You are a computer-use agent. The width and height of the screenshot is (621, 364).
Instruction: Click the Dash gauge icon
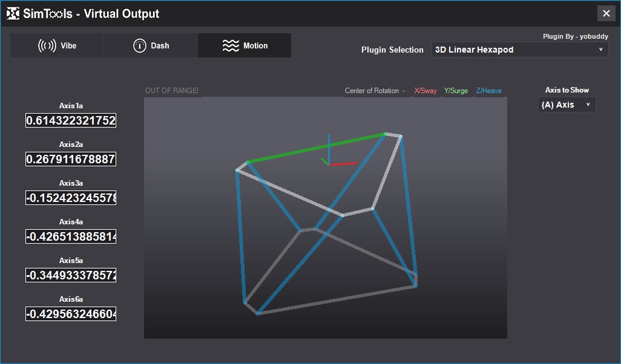pyautogui.click(x=140, y=46)
